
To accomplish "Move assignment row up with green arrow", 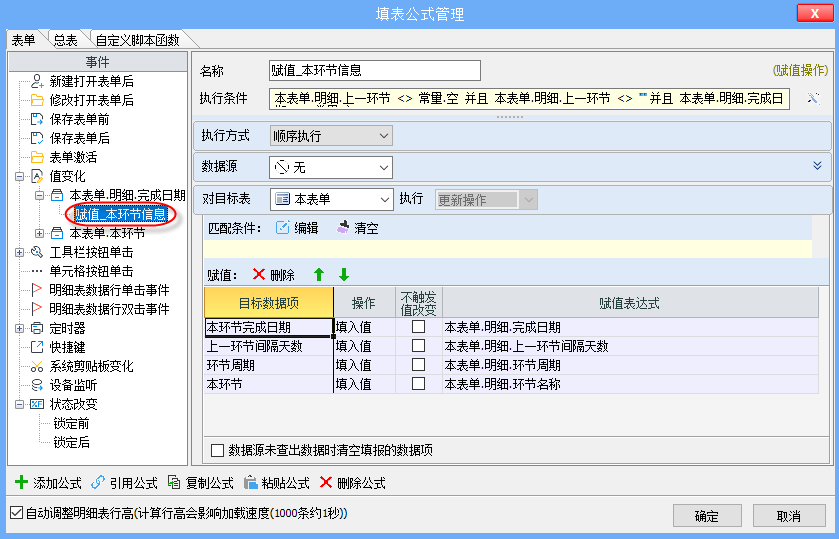I will pos(319,275).
